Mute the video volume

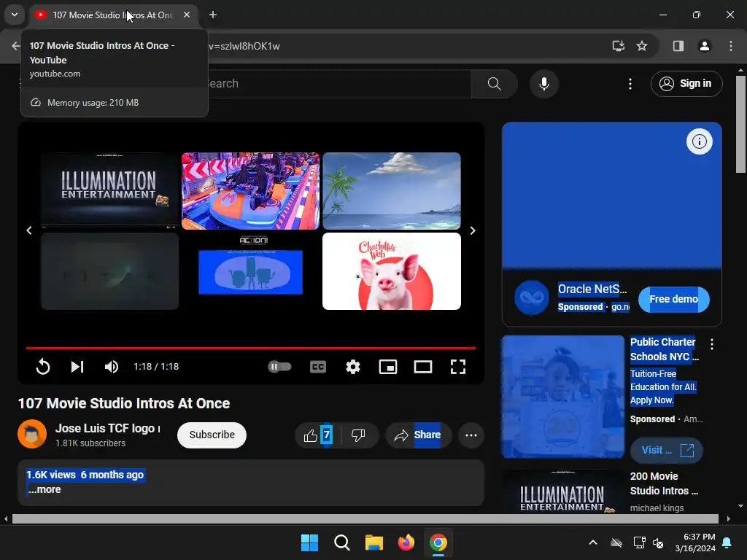[112, 367]
